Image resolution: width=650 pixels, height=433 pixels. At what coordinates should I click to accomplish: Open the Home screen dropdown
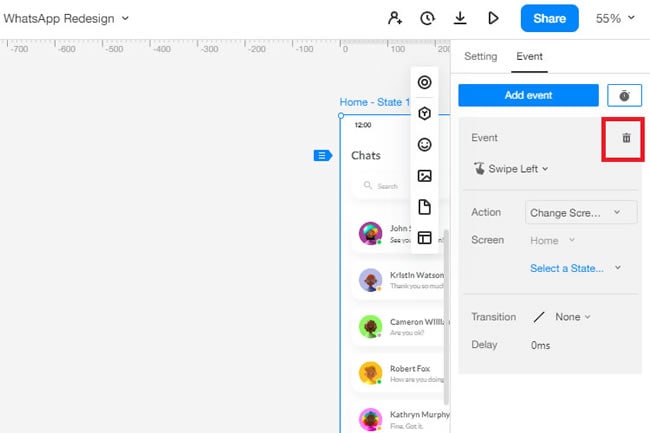(x=552, y=240)
